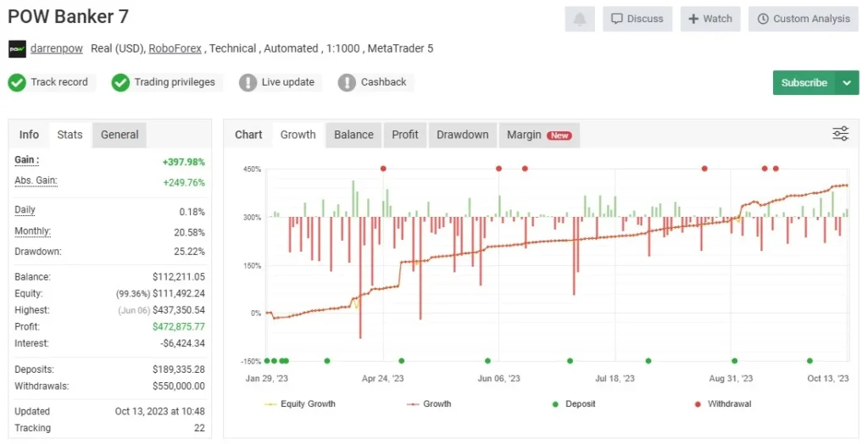Open the Margin tab marked New
The width and height of the screenshot is (868, 444).
click(x=539, y=135)
